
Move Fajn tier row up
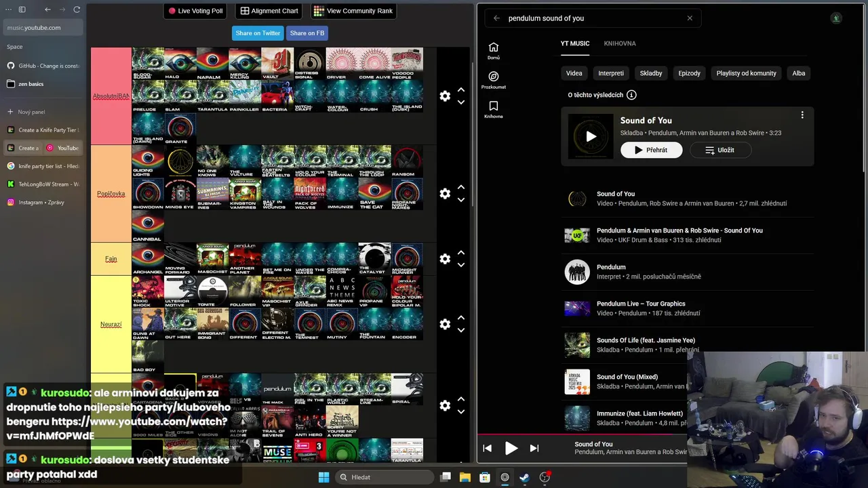point(461,252)
